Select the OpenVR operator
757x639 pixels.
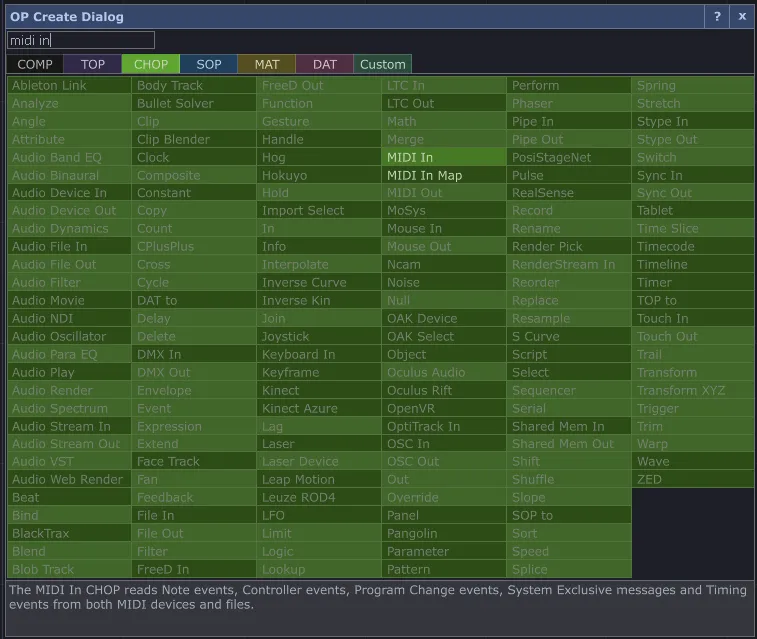(444, 409)
